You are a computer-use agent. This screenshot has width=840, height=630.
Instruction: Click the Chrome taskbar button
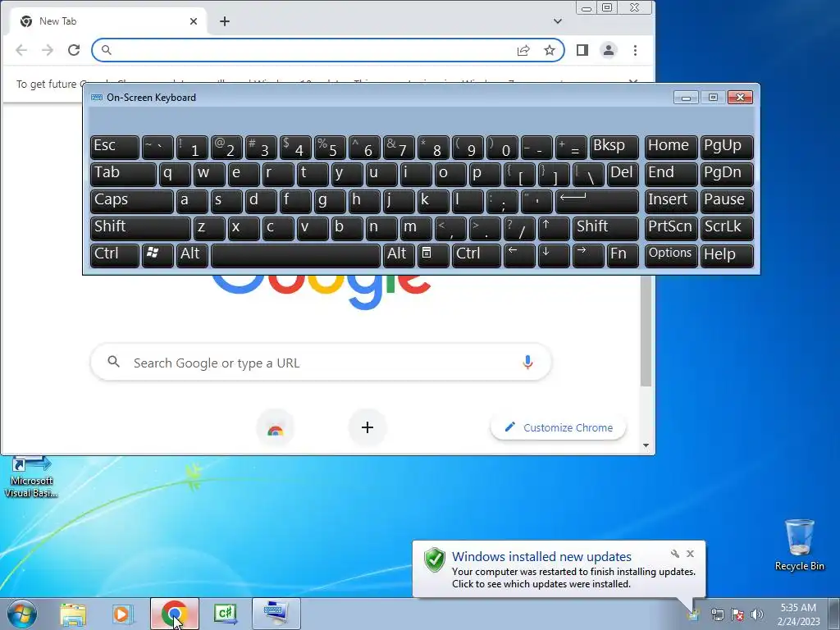pyautogui.click(x=175, y=614)
